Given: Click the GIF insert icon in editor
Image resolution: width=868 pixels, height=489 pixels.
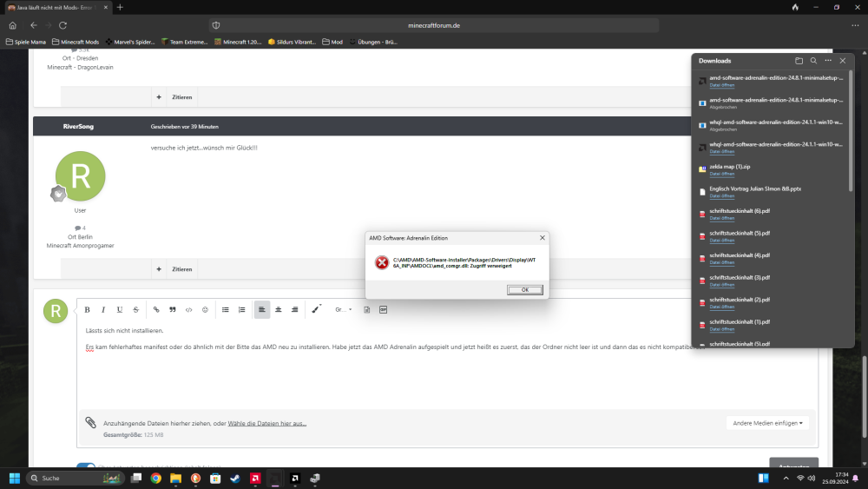Looking at the screenshot, I should coord(383,309).
